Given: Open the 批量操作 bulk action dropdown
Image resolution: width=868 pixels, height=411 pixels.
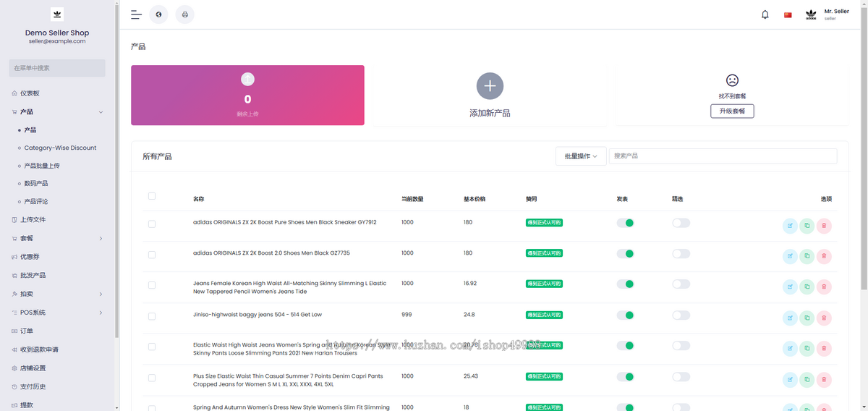Looking at the screenshot, I should tap(581, 156).
